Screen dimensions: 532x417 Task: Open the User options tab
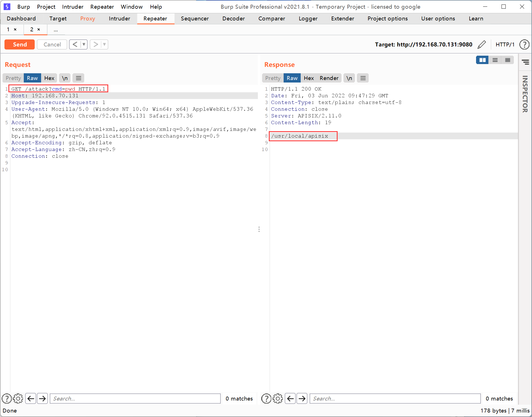click(x=438, y=18)
